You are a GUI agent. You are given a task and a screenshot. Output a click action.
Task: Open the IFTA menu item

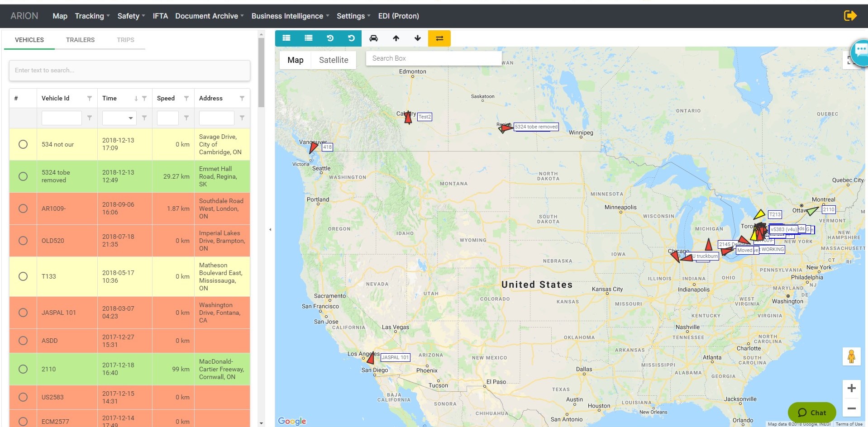[160, 16]
